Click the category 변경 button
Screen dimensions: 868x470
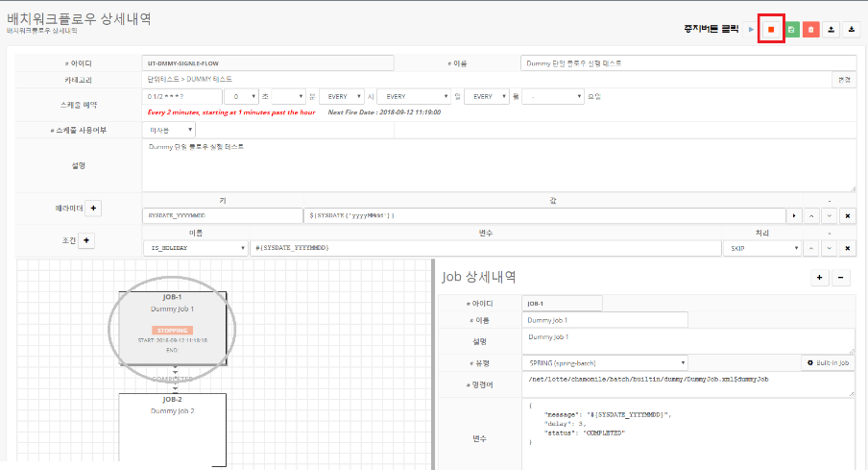tap(844, 80)
